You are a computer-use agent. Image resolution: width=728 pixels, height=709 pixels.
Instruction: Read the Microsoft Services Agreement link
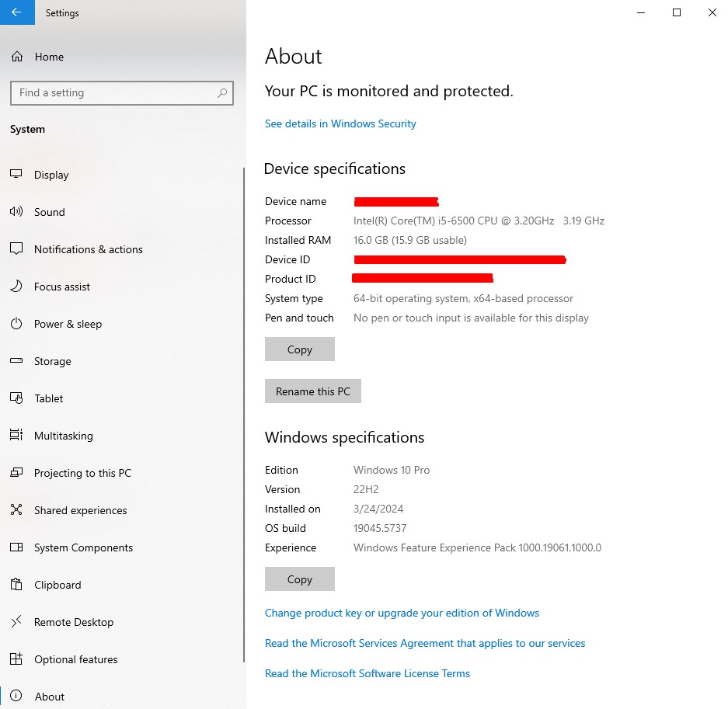(425, 643)
